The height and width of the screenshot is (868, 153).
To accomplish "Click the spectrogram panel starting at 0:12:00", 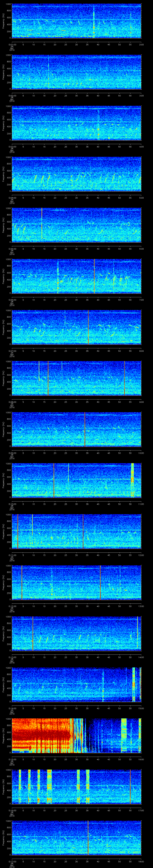I will [x=77, y=583].
